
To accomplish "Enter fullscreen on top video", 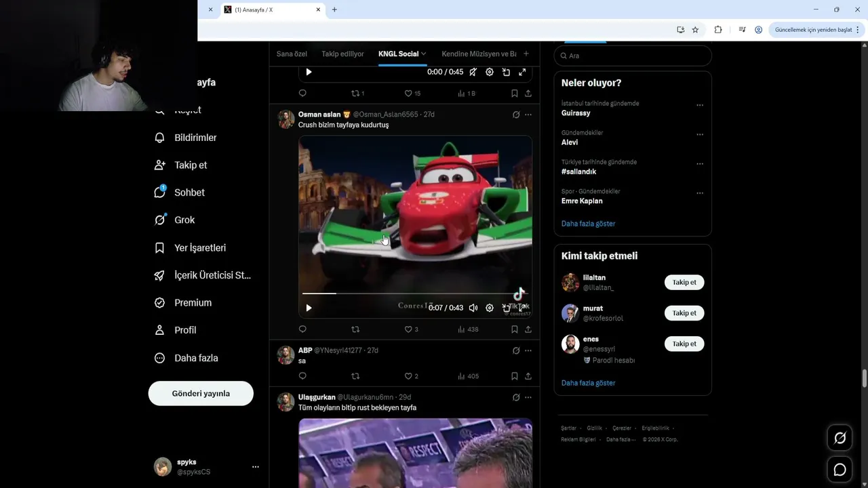I will pos(522,72).
